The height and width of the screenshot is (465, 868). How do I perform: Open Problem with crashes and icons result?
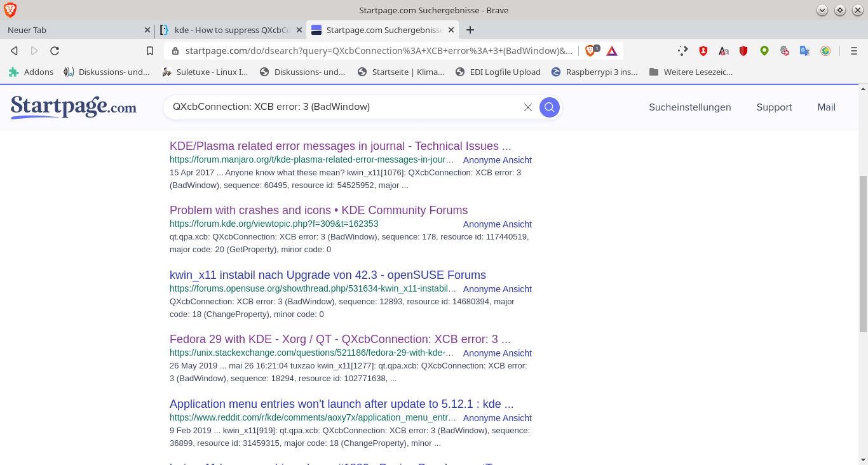coord(318,210)
